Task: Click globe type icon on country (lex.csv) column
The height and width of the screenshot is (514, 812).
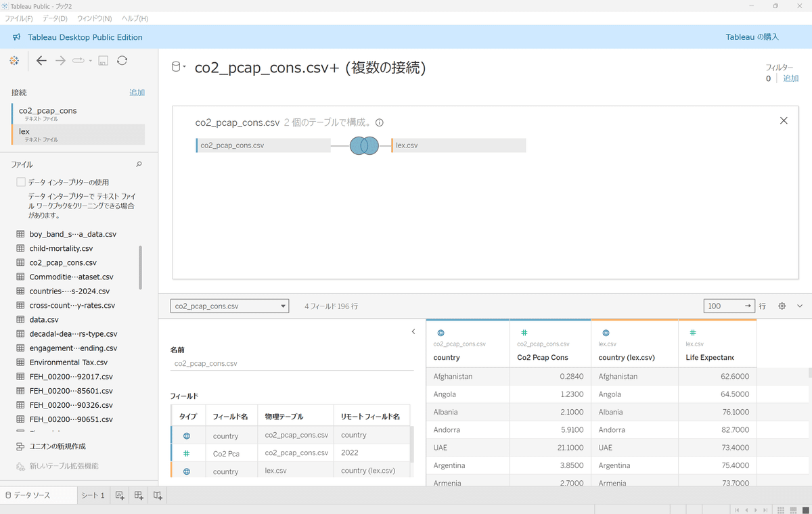Action: (x=606, y=333)
